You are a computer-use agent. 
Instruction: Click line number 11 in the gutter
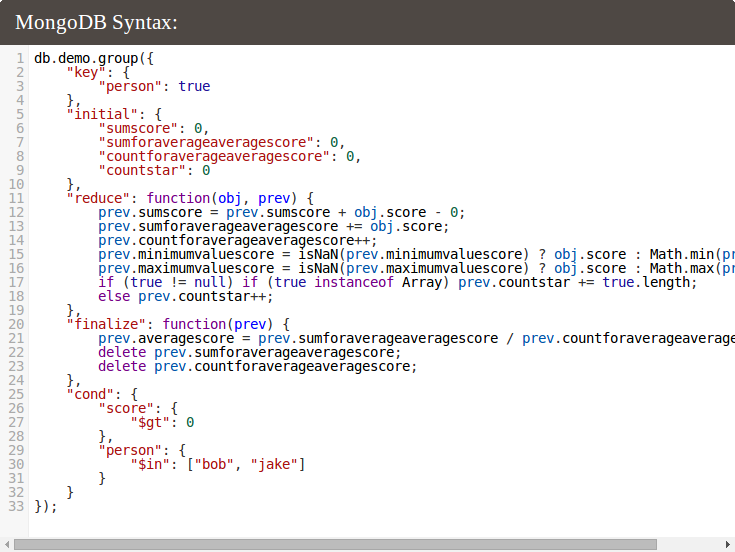tap(17, 198)
